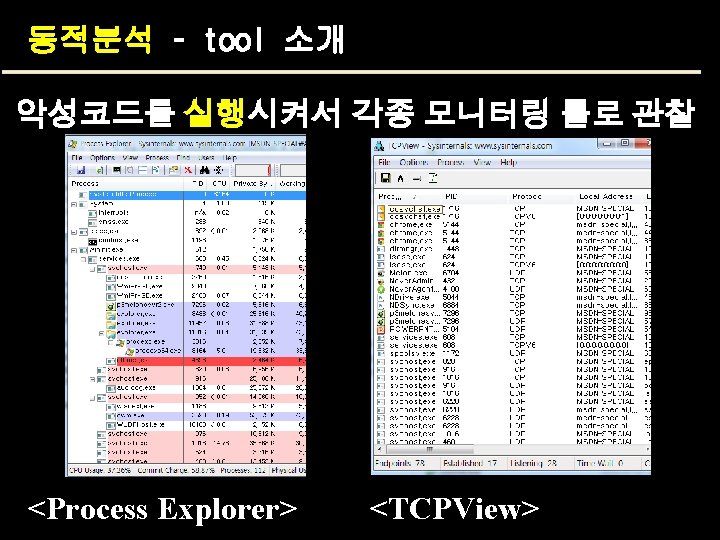
Task: Select the audiodg.exe process row
Action: point(187,388)
